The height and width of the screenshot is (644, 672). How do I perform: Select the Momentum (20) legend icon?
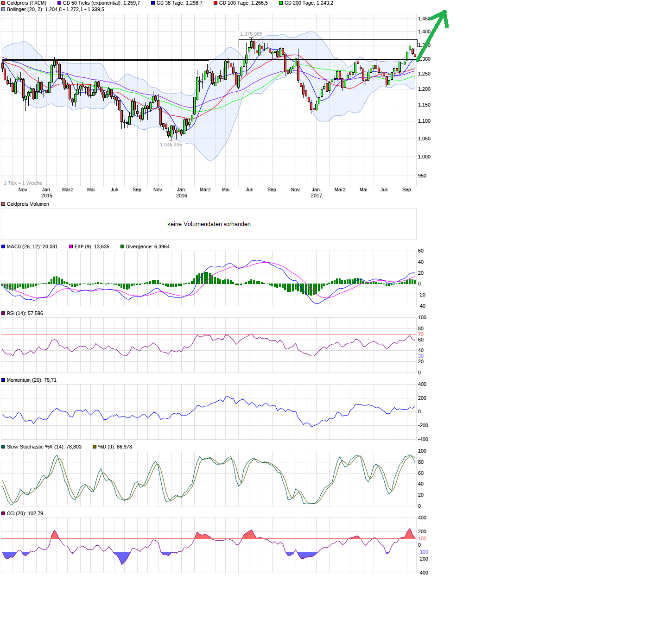[x=3, y=379]
